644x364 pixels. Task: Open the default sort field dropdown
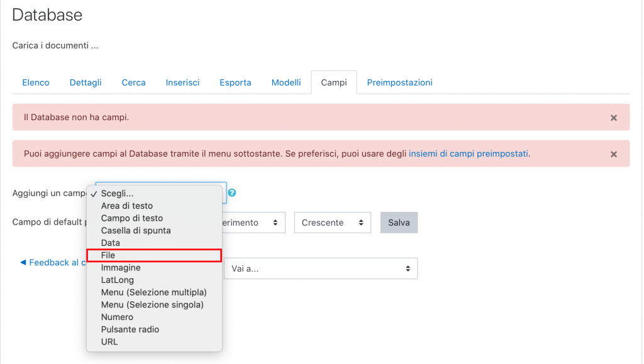(x=253, y=223)
